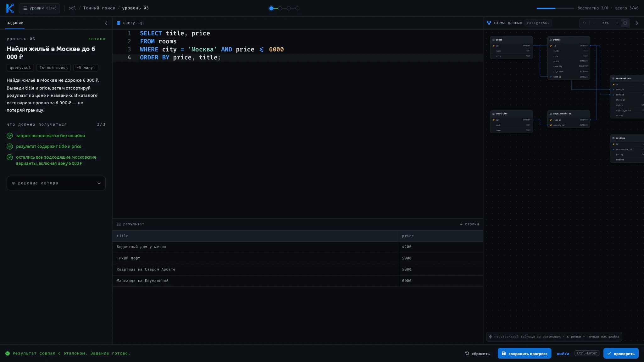Click the database icon next to query.sql
The width and height of the screenshot is (644, 362).
(x=119, y=23)
